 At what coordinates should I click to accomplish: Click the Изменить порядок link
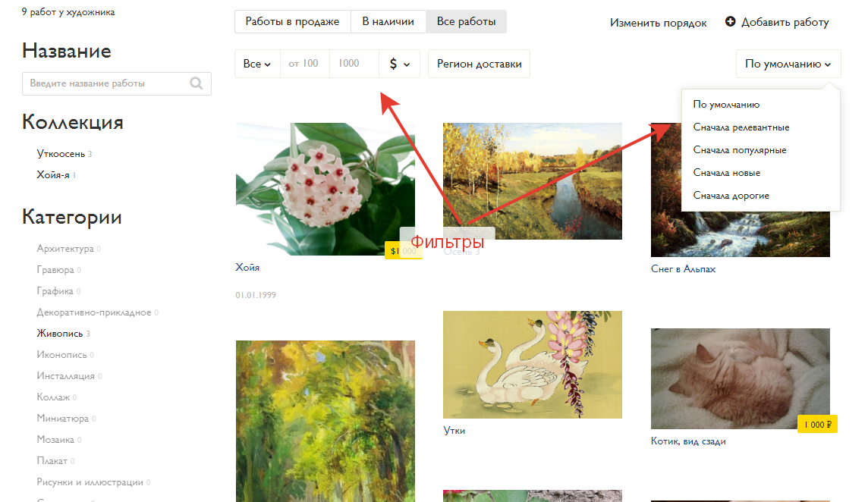[x=658, y=23]
